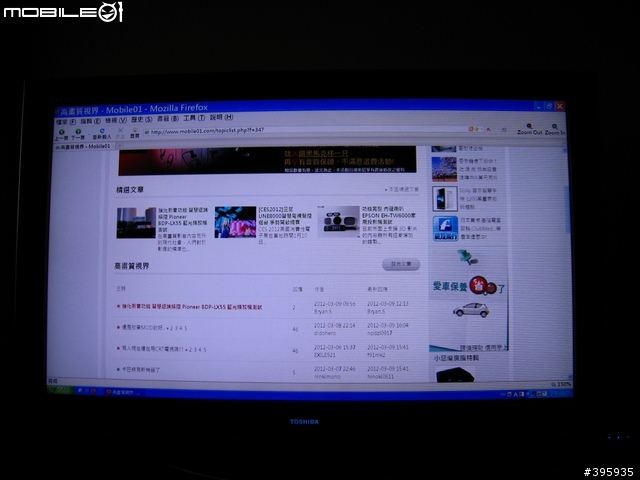This screenshot has height=480, width=640.
Task: Click last replier npdzl0917
Action: click(x=380, y=333)
